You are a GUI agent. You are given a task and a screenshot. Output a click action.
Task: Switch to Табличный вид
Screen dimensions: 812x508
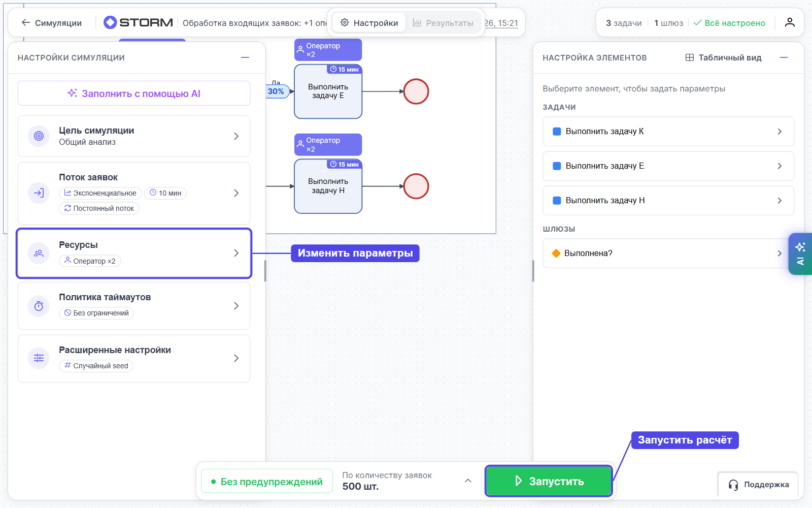723,57
